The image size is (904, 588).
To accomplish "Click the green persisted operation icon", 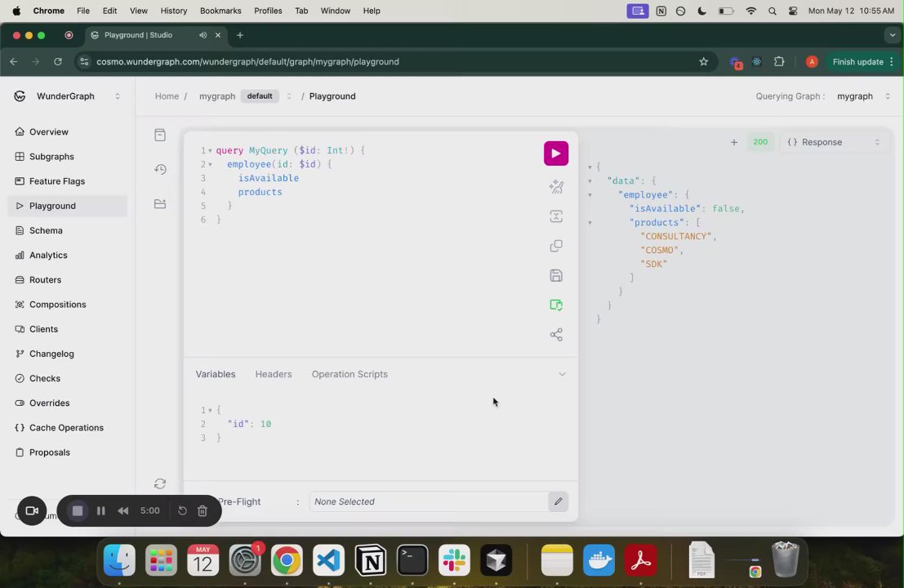I will point(556,305).
